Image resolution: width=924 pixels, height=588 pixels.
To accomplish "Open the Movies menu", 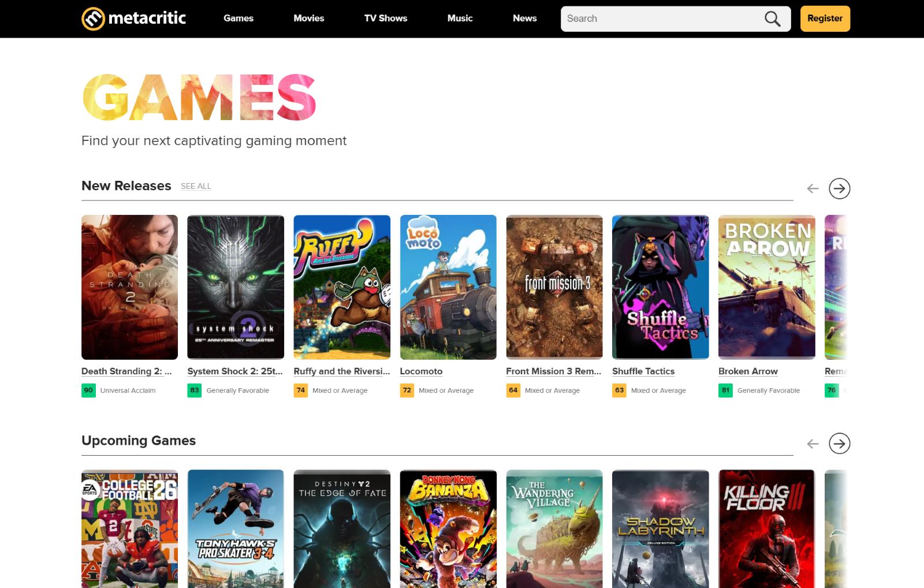I will pyautogui.click(x=309, y=18).
